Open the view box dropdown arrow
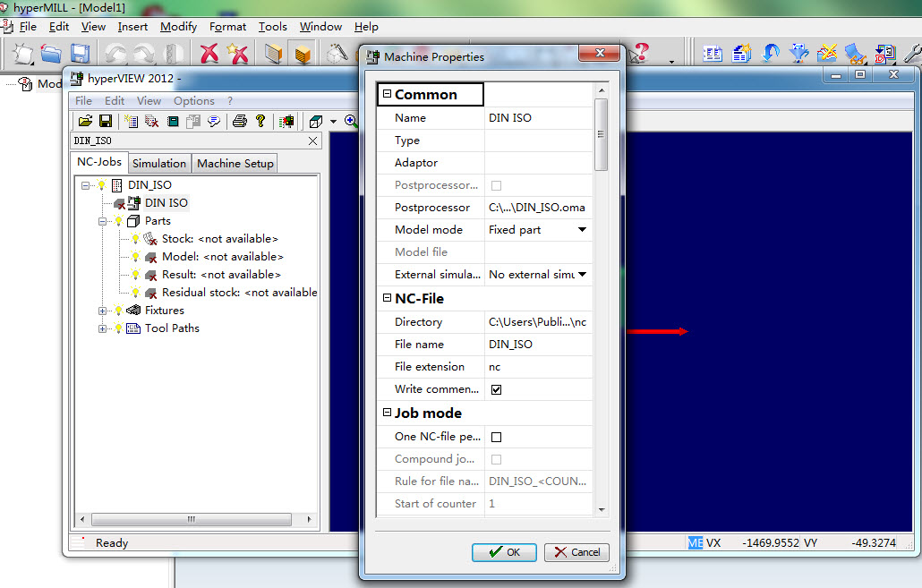The width and height of the screenshot is (922, 588). (x=333, y=121)
